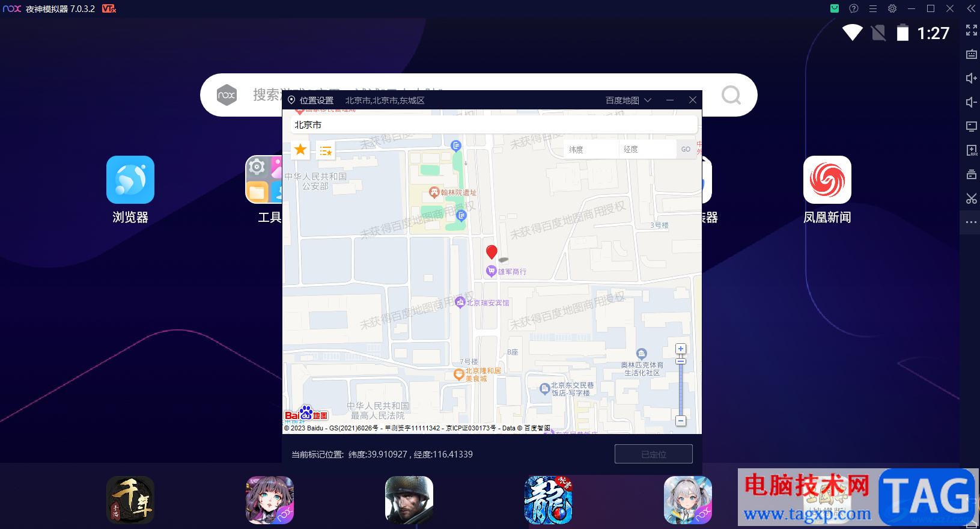Click the 经度 longitude input field

[x=648, y=149]
